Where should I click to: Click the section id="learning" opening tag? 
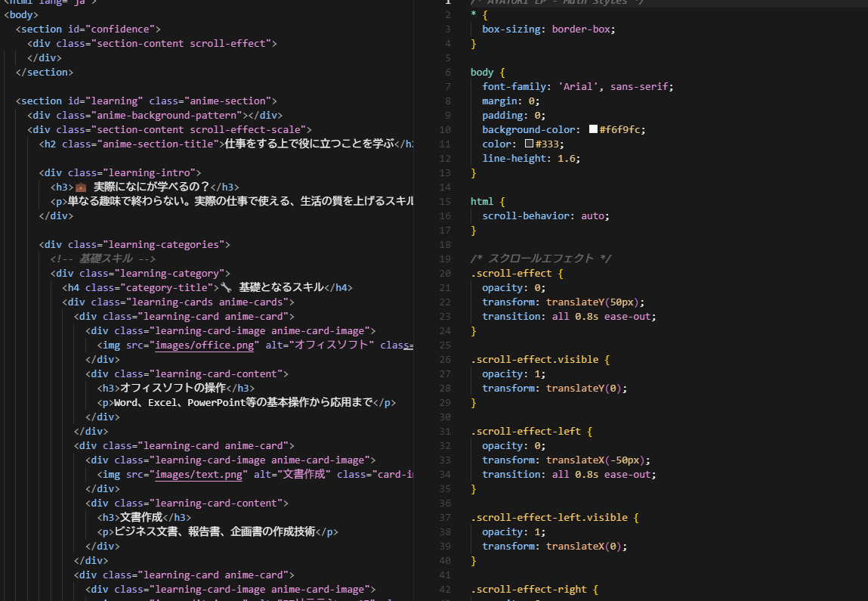[146, 101]
